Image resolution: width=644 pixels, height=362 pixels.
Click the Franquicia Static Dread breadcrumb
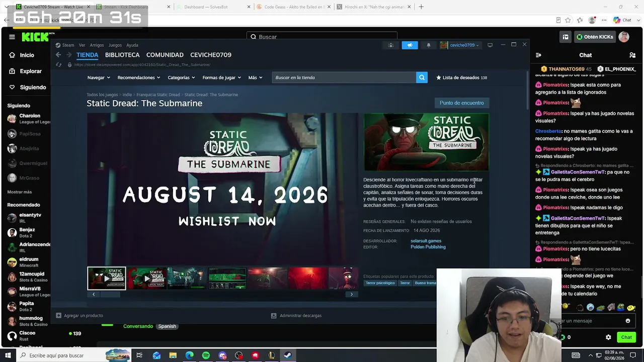click(x=158, y=95)
